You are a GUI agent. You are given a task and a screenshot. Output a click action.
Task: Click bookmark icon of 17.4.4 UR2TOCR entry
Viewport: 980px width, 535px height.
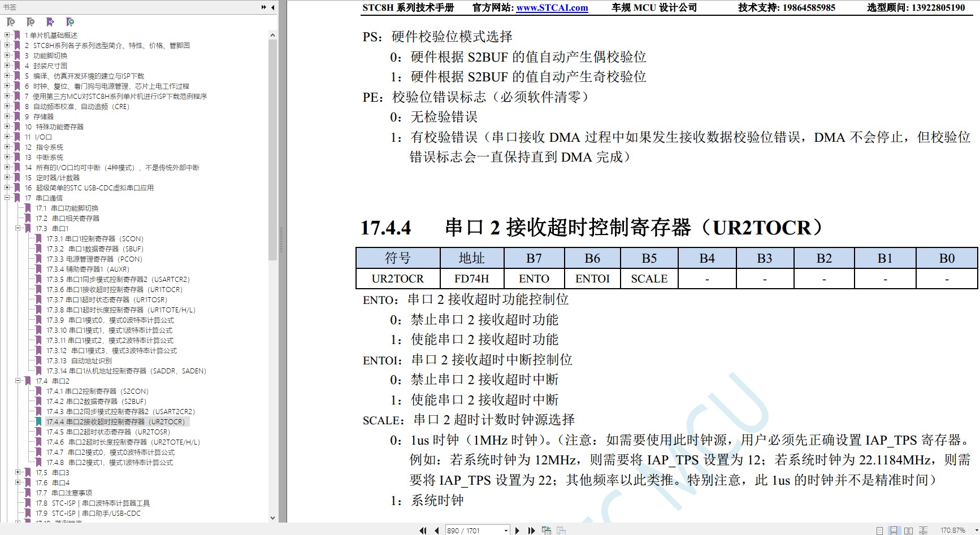pos(38,421)
